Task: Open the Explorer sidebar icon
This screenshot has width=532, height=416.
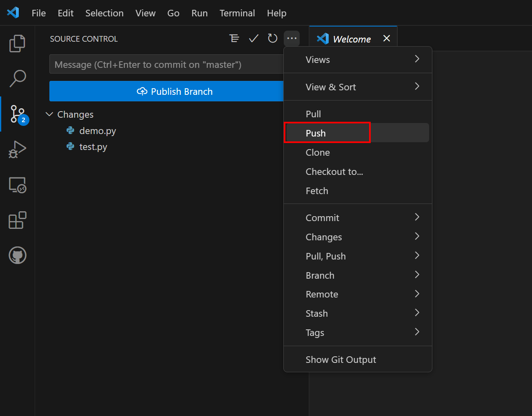Action: tap(17, 43)
